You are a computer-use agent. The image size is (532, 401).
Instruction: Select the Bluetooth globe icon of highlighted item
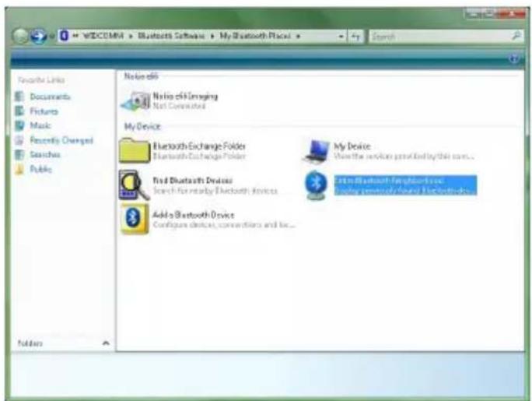[316, 185]
